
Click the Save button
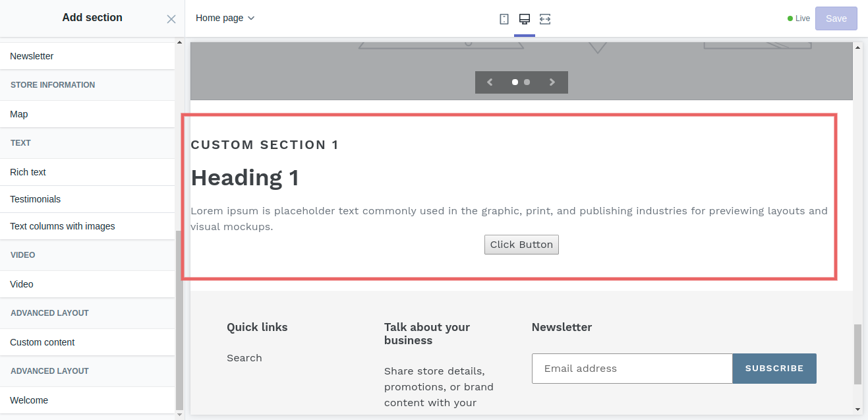pyautogui.click(x=836, y=18)
